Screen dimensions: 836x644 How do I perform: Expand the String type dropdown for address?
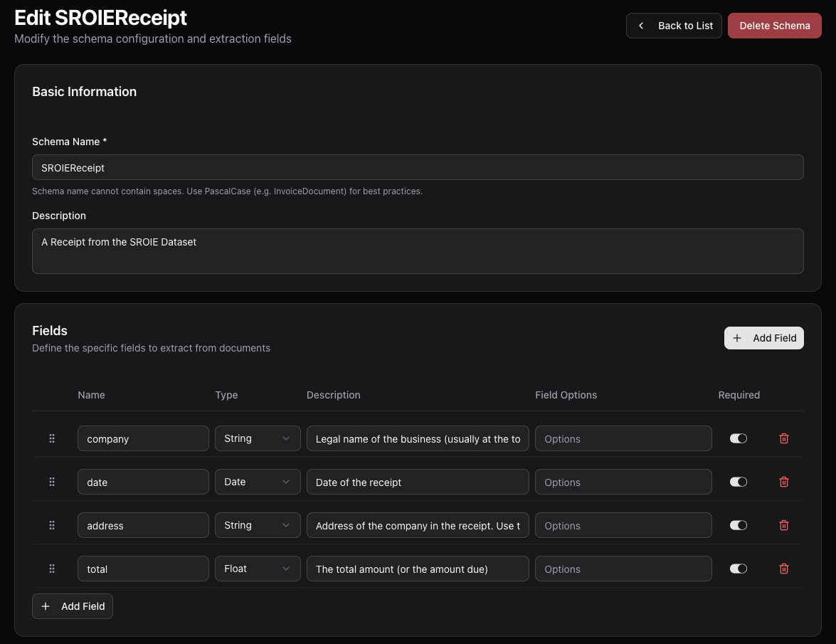[258, 525]
